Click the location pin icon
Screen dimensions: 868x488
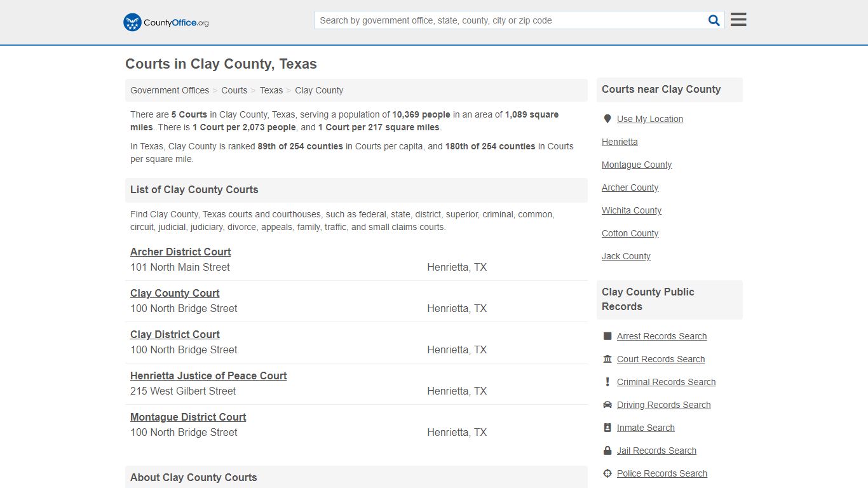coord(607,119)
